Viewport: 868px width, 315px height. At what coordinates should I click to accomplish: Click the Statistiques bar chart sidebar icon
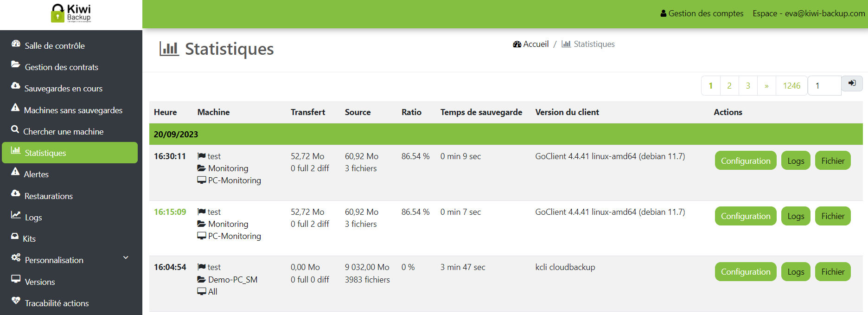16,150
